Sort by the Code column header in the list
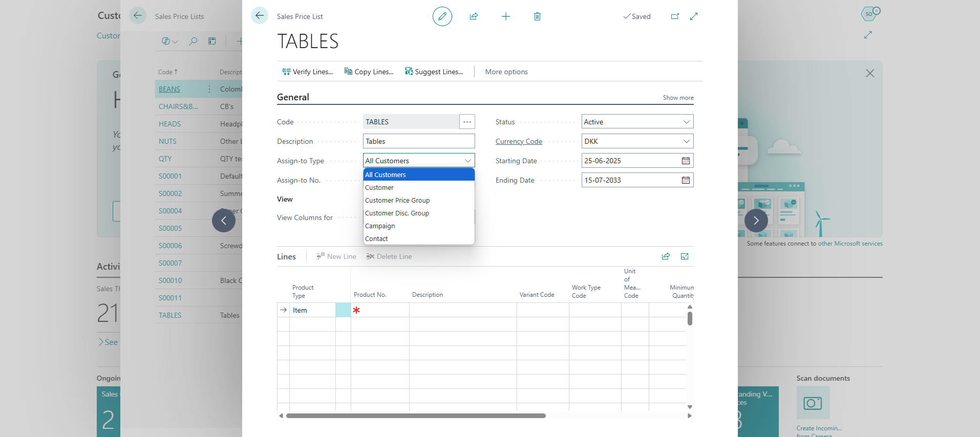The height and width of the screenshot is (437, 980). (168, 72)
